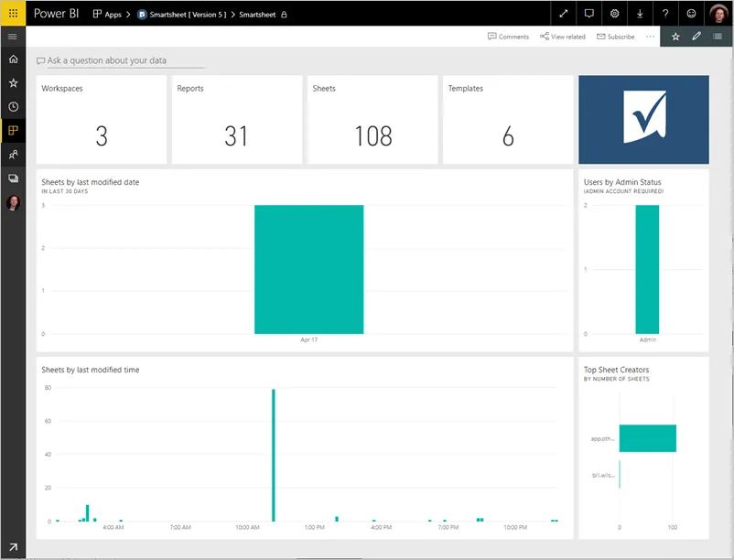The width and height of the screenshot is (734, 560).
Task: Click the Get Data arrow icon
Action: coord(13,546)
